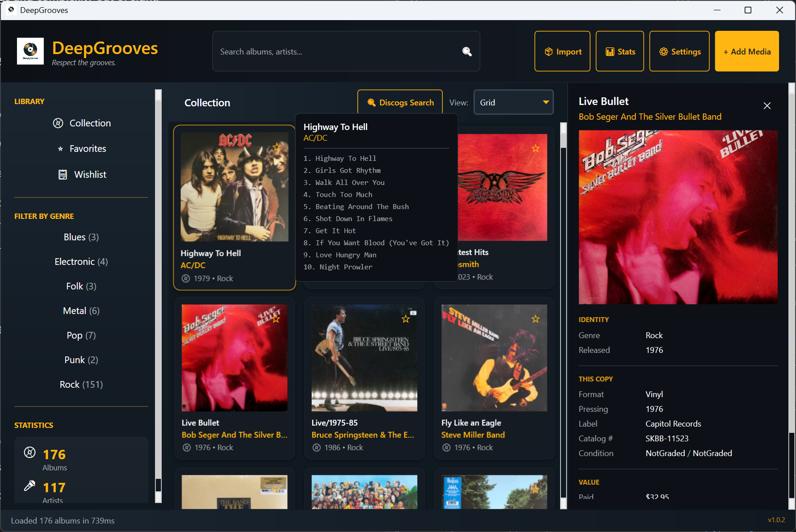Click the search magnifier icon
796x532 pixels.
pos(467,51)
